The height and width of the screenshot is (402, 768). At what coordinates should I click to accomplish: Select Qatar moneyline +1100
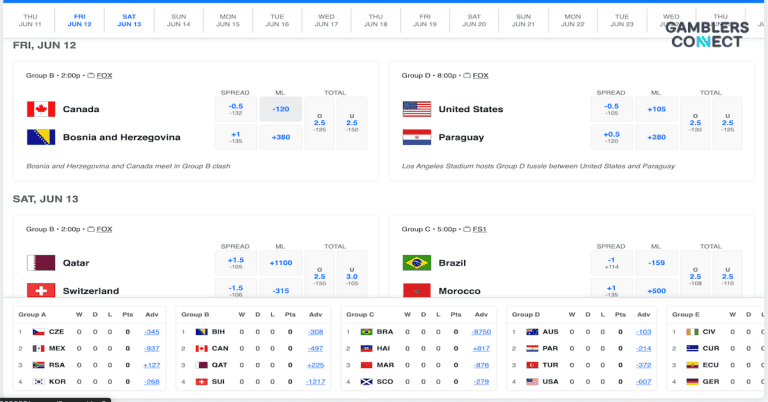pos(281,263)
